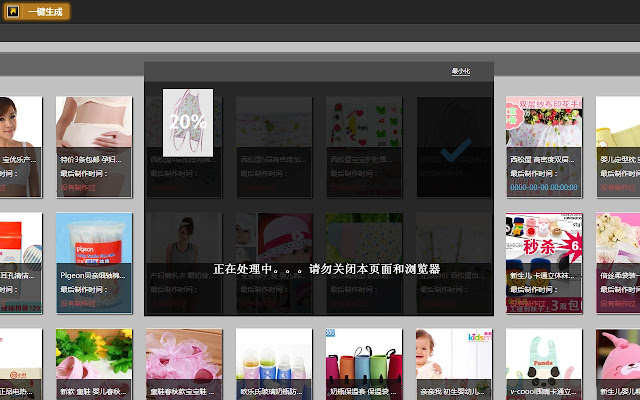This screenshot has height=400, width=640.
Task: Click 没有制作过 under Pigeon swabs card
Action: pos(78,303)
